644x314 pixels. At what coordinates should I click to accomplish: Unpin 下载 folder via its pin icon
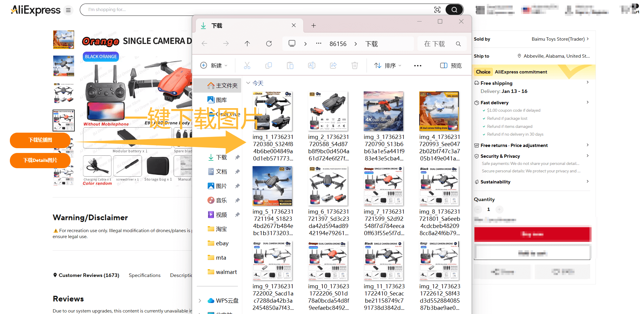click(x=237, y=157)
